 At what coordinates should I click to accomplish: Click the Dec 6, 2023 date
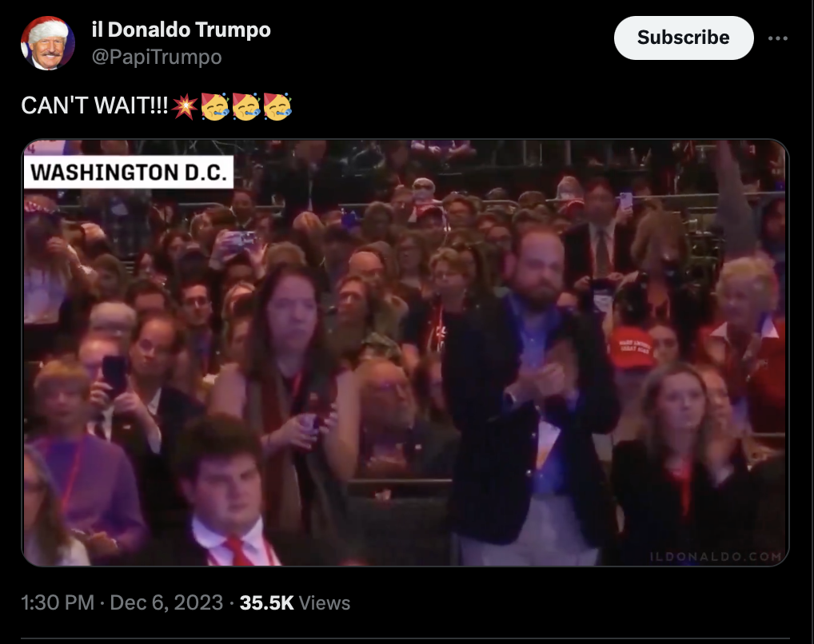coord(166,602)
